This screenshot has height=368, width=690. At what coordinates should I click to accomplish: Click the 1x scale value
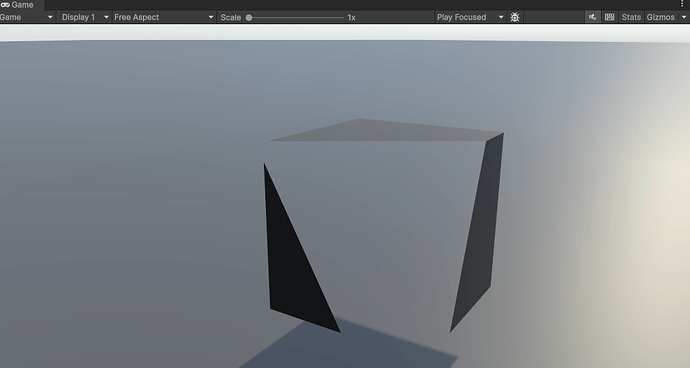point(351,18)
